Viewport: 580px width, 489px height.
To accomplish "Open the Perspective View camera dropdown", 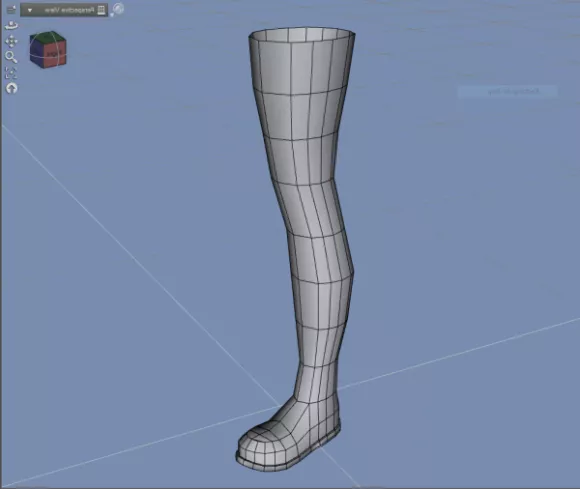I will (x=64, y=10).
